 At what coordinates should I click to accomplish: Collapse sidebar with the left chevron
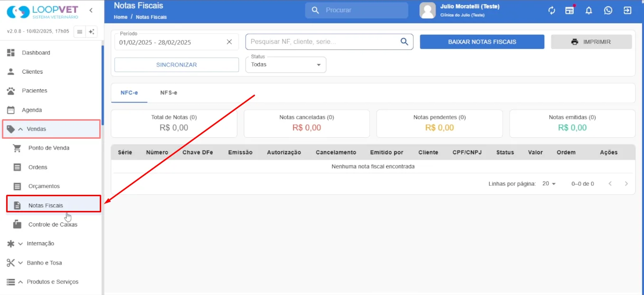[91, 10]
